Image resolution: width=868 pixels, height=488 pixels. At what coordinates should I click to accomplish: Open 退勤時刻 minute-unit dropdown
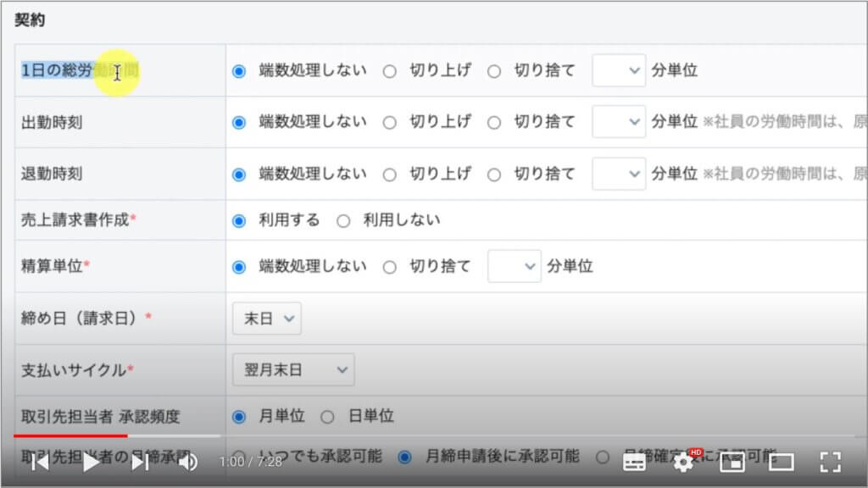click(619, 175)
